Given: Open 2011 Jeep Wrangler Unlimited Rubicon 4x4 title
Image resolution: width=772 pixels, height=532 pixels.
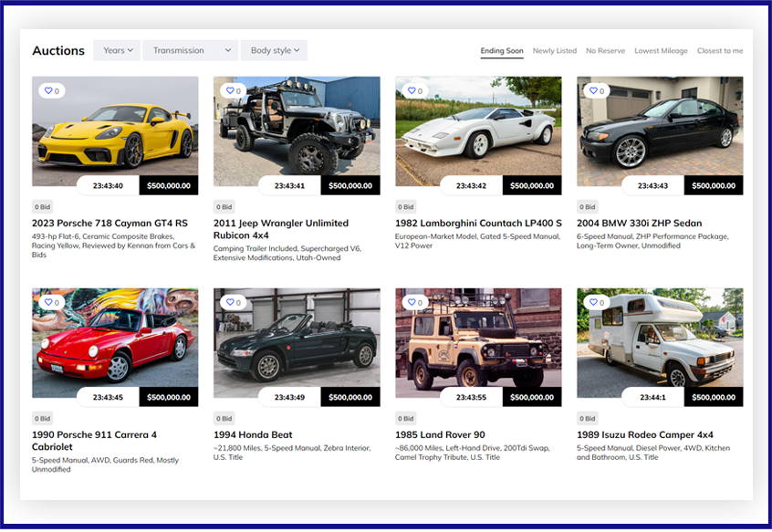Looking at the screenshot, I should [281, 229].
